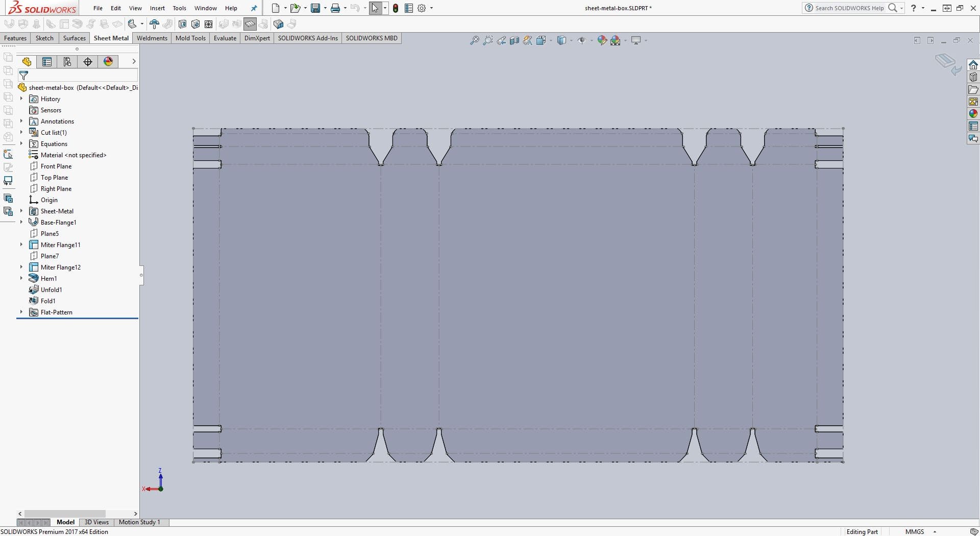Click the Rebuild traffic light icon
The width and height of the screenshot is (980, 536).
395,8
